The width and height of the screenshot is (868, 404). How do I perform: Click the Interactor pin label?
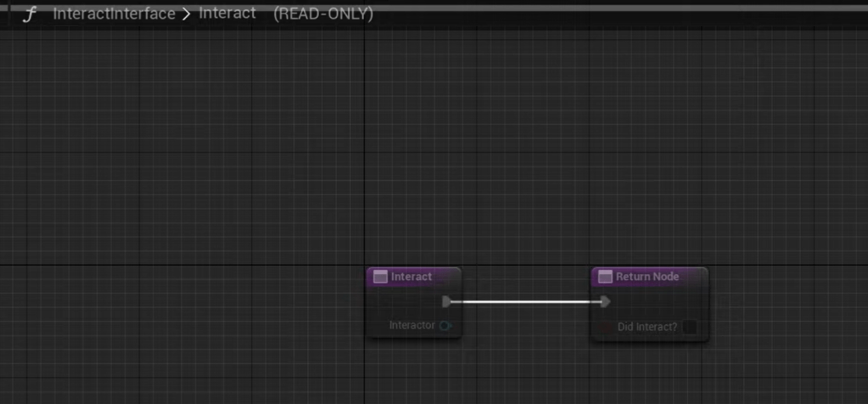pos(412,326)
